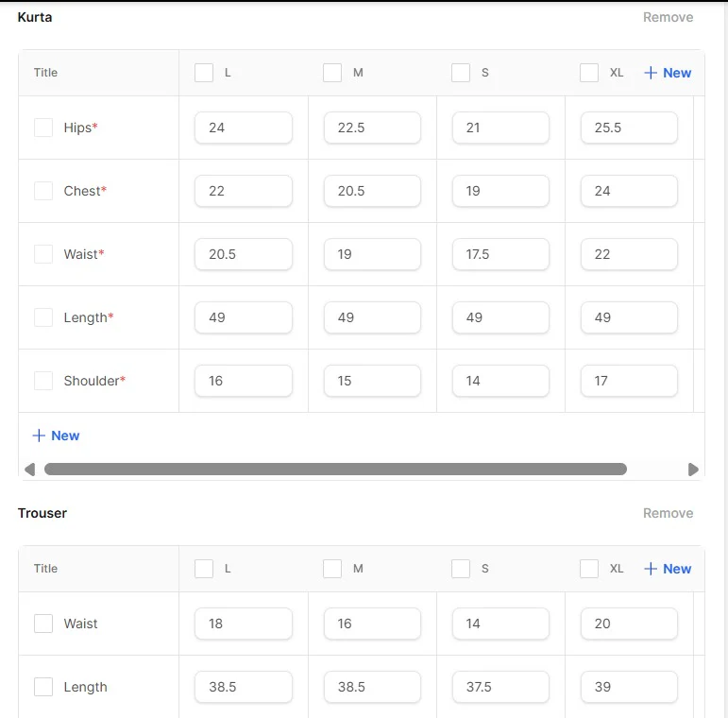
Task: Enable the Shoulder row checkbox
Action: coord(43,381)
